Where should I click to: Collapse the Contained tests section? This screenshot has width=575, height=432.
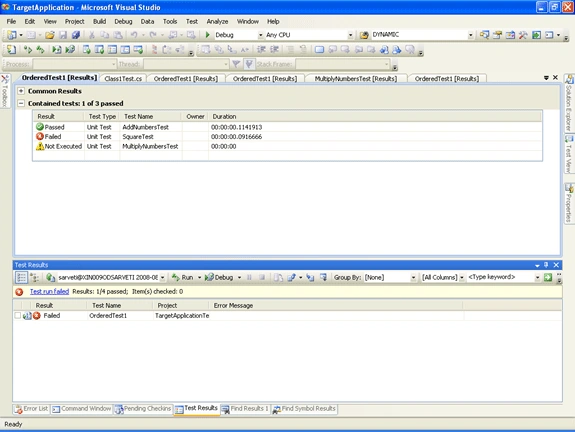pyautogui.click(x=21, y=103)
